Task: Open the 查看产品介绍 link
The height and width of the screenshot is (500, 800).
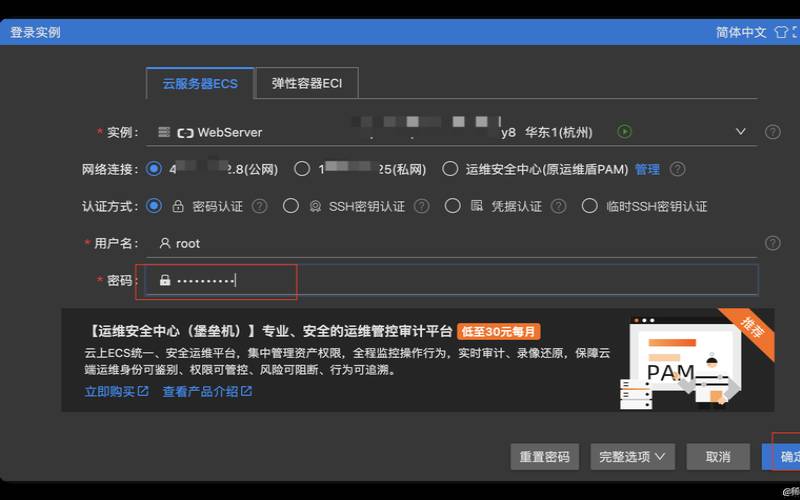Action: point(207,391)
